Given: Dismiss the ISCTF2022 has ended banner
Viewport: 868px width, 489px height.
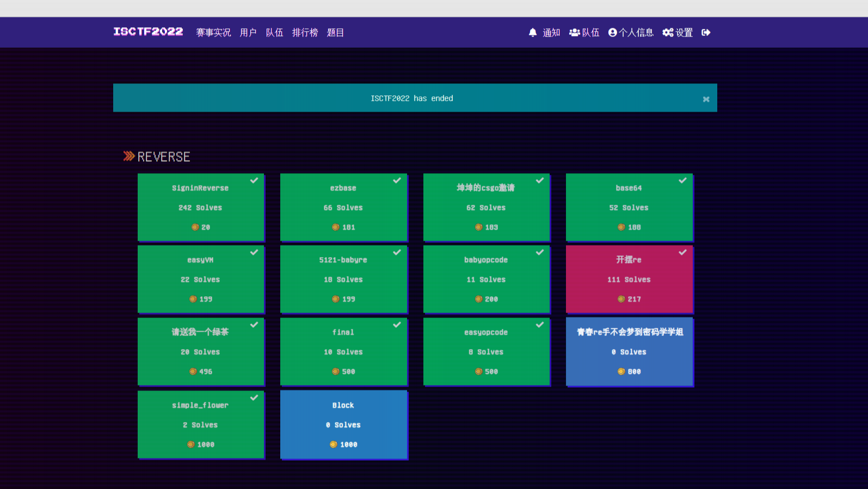Looking at the screenshot, I should click(706, 99).
